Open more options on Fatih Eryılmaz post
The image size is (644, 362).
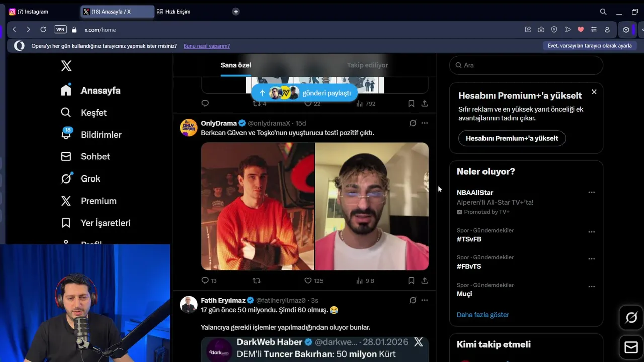(425, 300)
